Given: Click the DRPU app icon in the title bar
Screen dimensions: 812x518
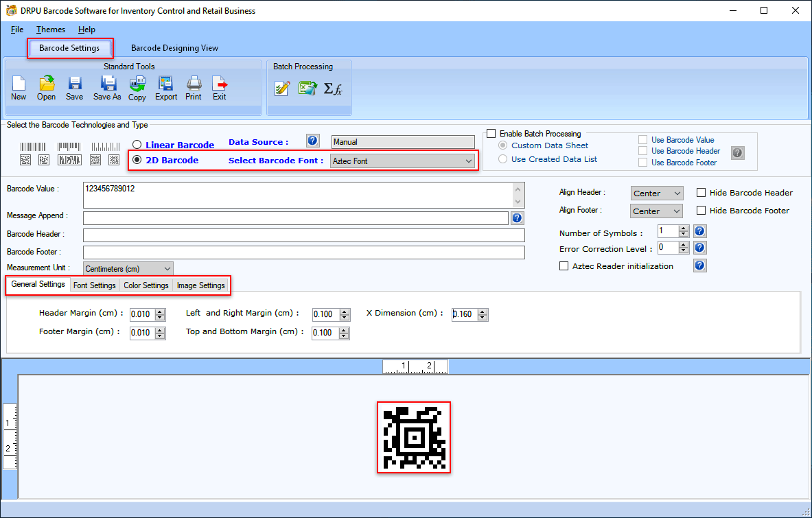Looking at the screenshot, I should (x=12, y=10).
